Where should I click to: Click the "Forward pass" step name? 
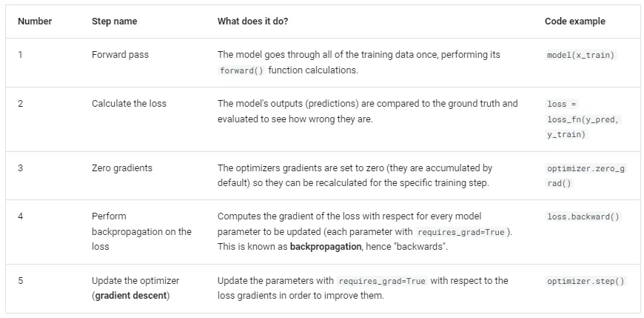118,55
